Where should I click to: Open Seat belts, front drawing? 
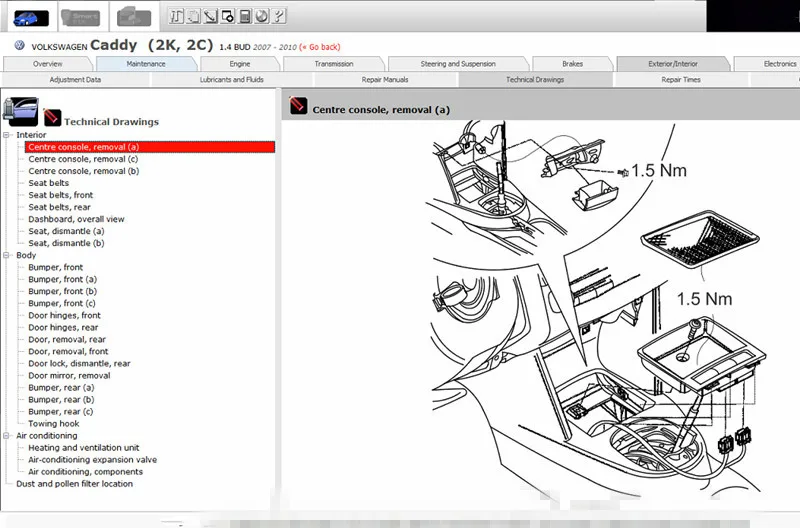61,195
